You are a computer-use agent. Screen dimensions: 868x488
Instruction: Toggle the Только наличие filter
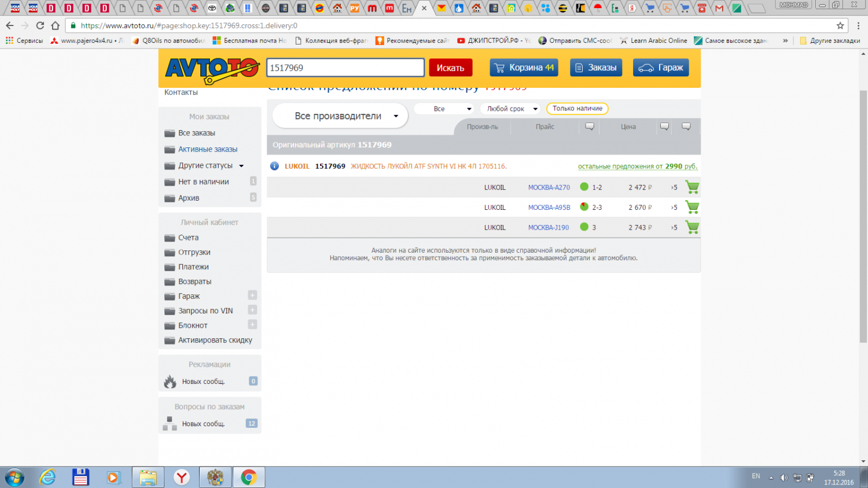click(x=578, y=109)
